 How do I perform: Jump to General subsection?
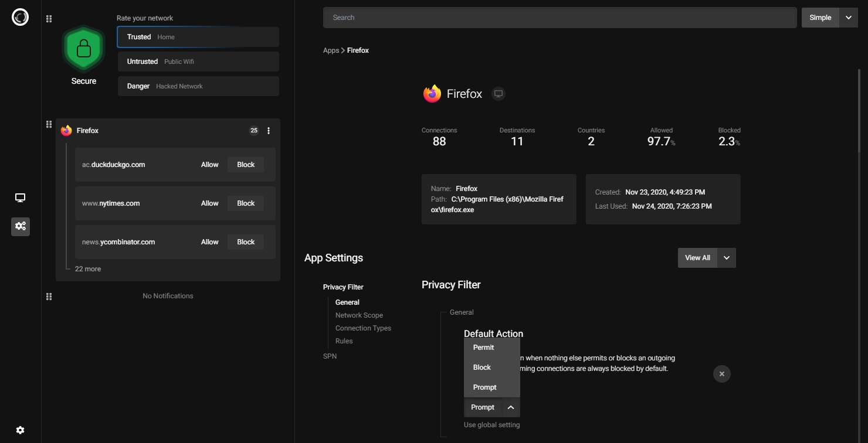coord(347,302)
